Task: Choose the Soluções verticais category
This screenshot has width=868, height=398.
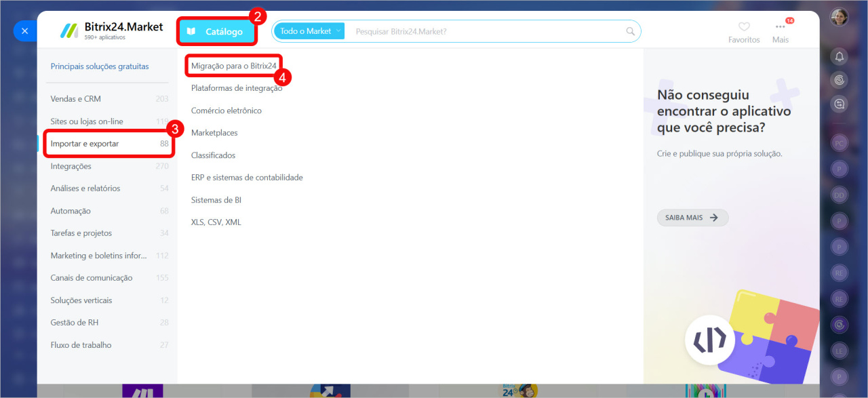Action: pyautogui.click(x=109, y=300)
